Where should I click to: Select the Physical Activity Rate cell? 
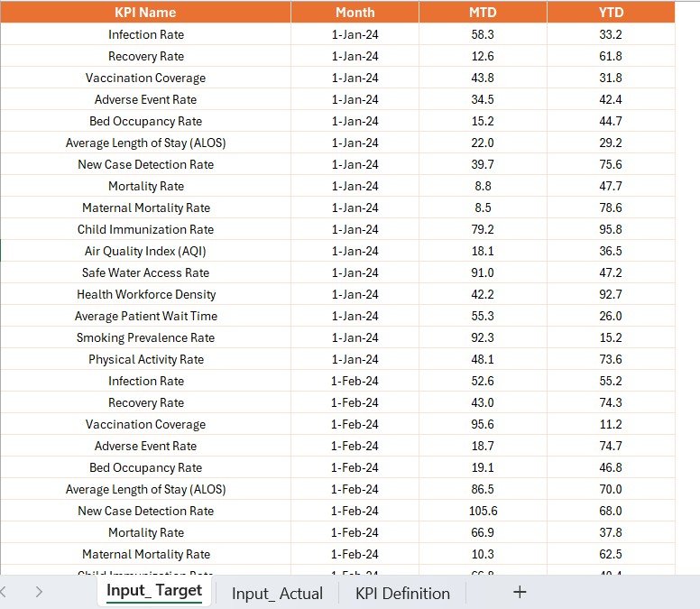click(x=145, y=359)
